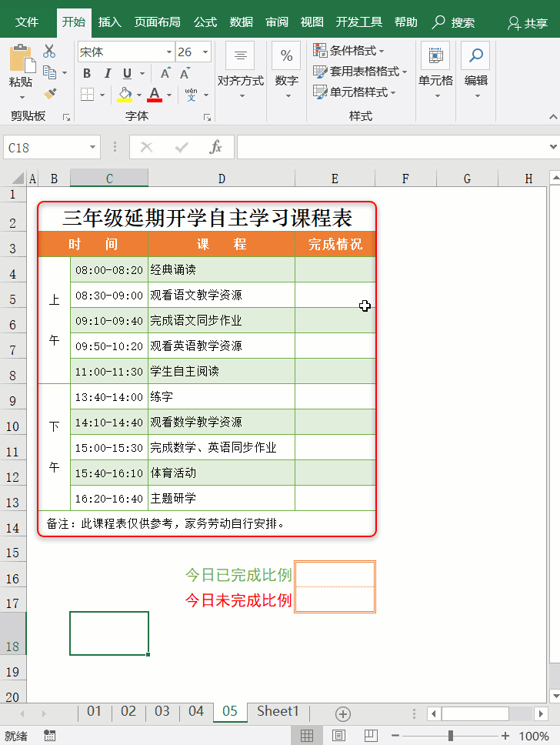Select column D header

[x=222, y=179]
